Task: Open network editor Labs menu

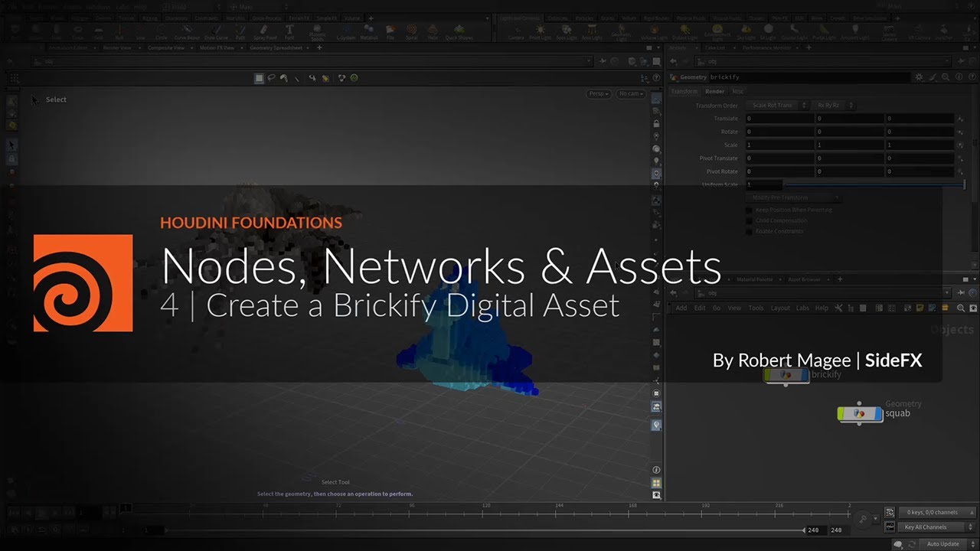Action: click(x=802, y=308)
